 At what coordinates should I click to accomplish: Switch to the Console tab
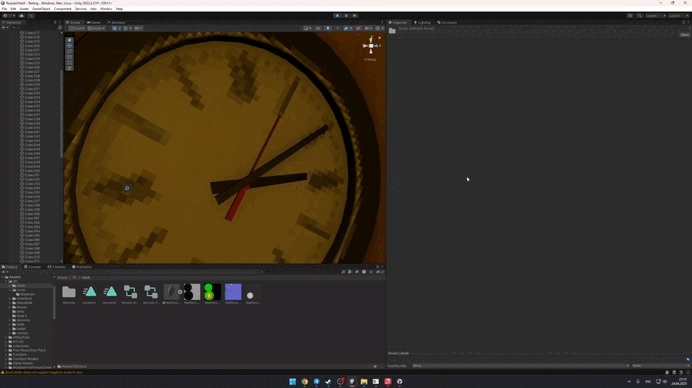pyautogui.click(x=32, y=267)
